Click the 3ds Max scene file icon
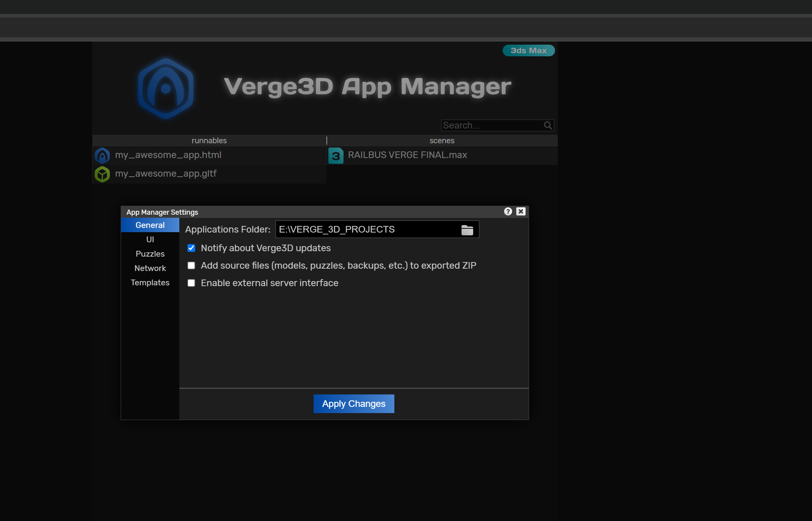The height and width of the screenshot is (521, 812). coord(336,156)
